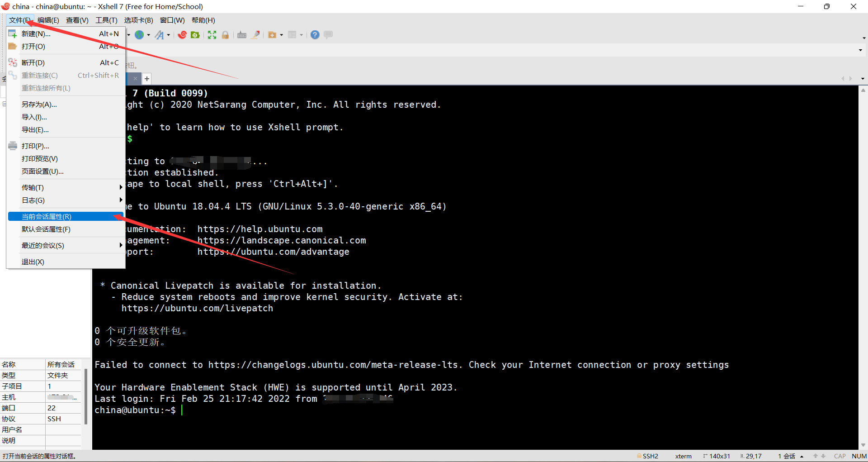Expand the font dropdown arrow
This screenshot has height=462, width=868.
pos(168,35)
